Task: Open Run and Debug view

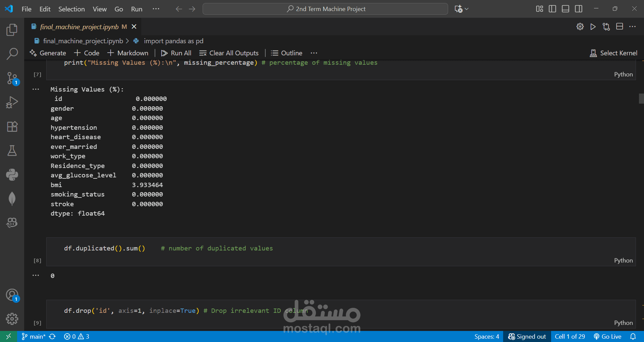Action: [12, 102]
